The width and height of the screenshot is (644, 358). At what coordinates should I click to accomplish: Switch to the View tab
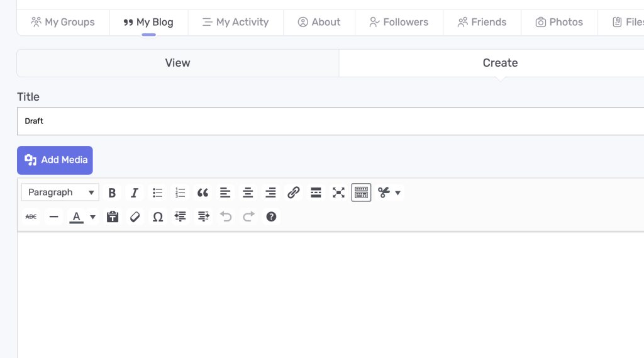pyautogui.click(x=177, y=63)
